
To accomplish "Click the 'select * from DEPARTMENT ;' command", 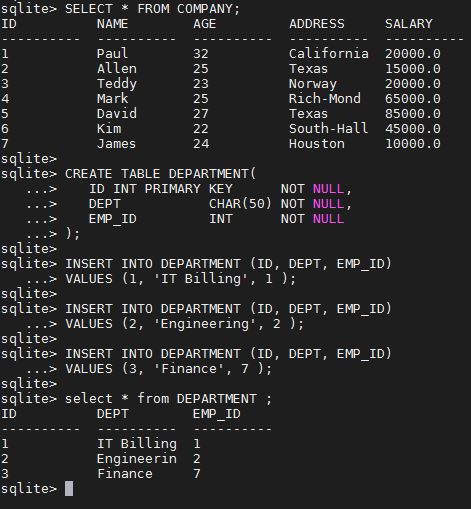I will coord(168,399).
